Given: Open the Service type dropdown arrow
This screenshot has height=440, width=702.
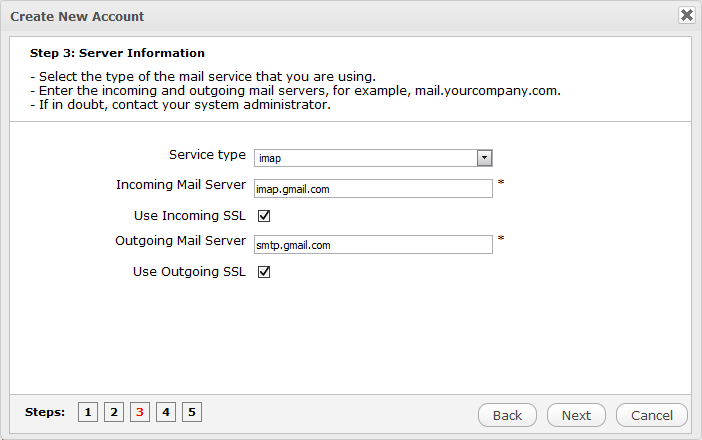Looking at the screenshot, I should [x=484, y=158].
